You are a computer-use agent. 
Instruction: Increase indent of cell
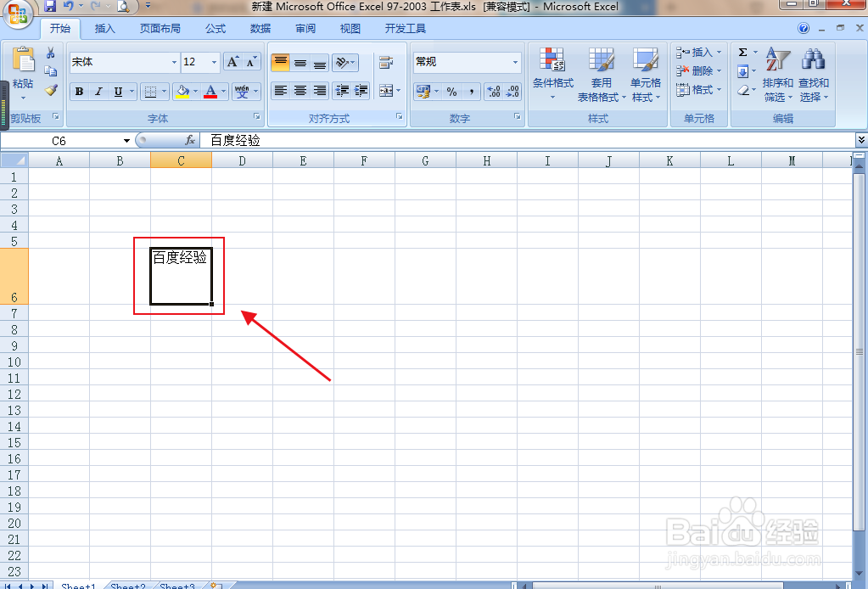tap(361, 90)
